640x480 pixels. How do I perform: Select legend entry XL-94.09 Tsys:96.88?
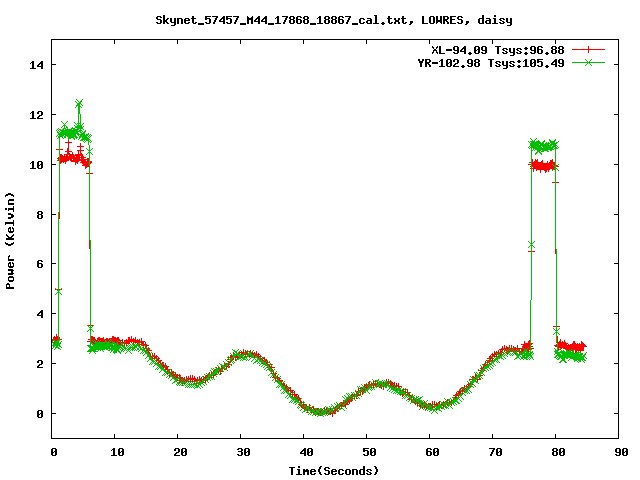coord(498,50)
